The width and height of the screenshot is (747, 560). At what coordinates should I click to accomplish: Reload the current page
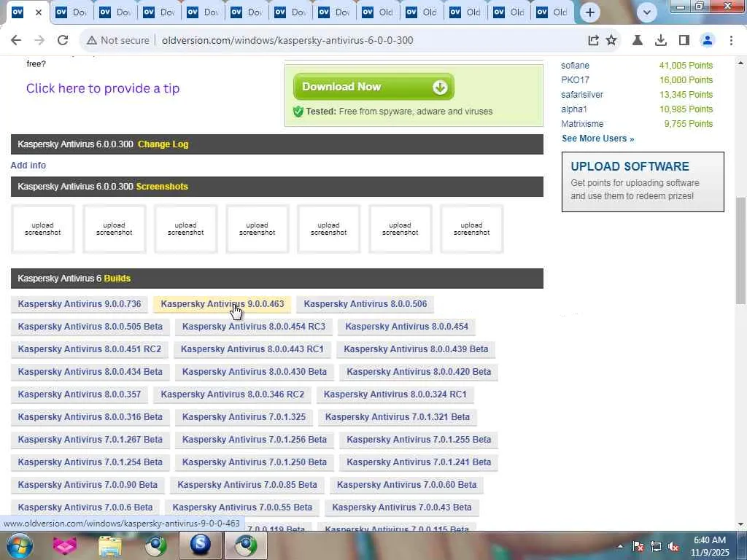(63, 41)
